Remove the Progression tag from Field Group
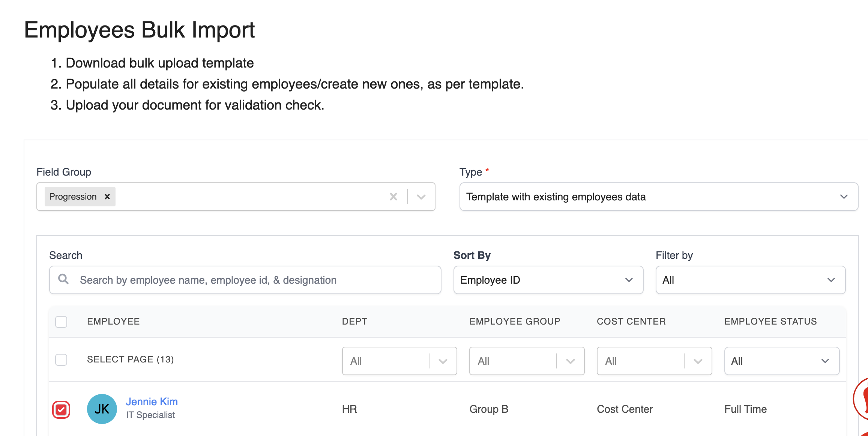Screen dimensions: 868x436 click(x=107, y=197)
